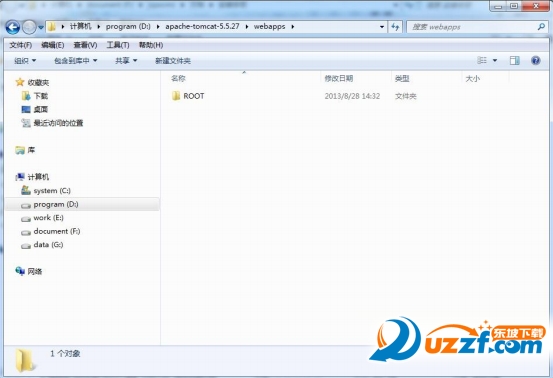Open the 帮助(H) menu

pyautogui.click(x=151, y=45)
